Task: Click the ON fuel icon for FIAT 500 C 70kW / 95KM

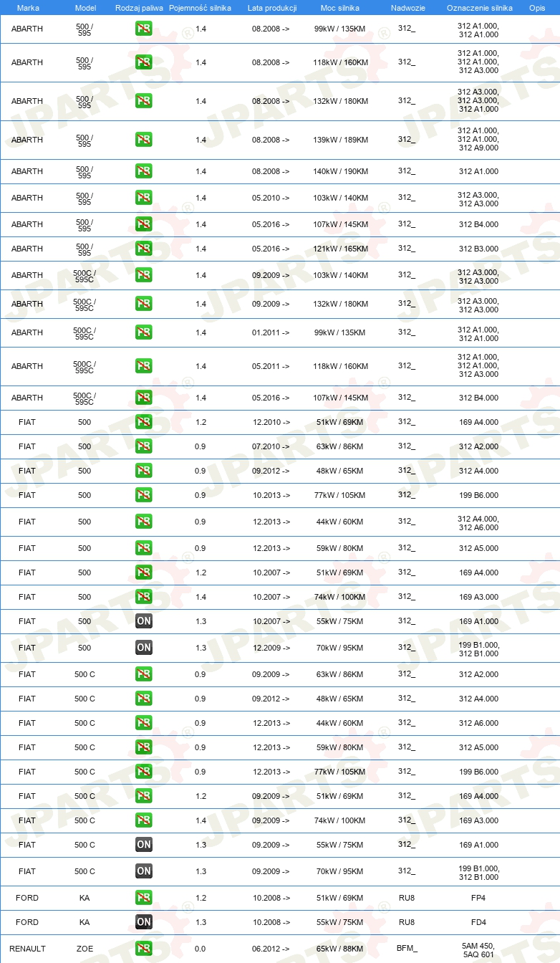Action: [144, 871]
